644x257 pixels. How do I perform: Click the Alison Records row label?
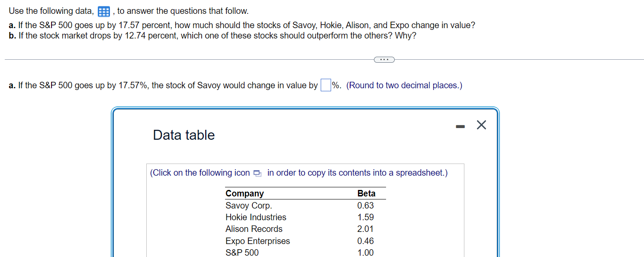pyautogui.click(x=254, y=229)
